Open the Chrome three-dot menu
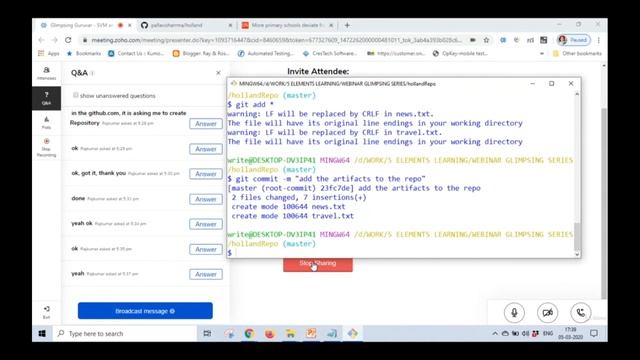The height and width of the screenshot is (360, 640). (598, 40)
